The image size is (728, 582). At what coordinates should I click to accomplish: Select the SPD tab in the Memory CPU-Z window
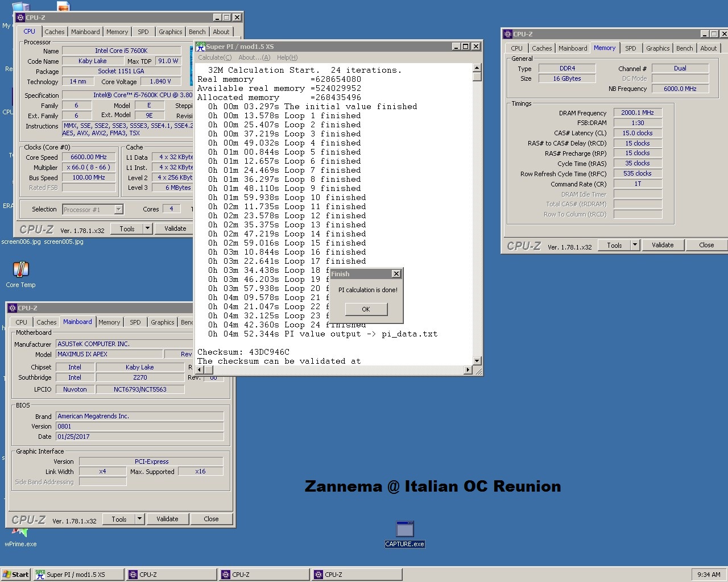click(631, 48)
